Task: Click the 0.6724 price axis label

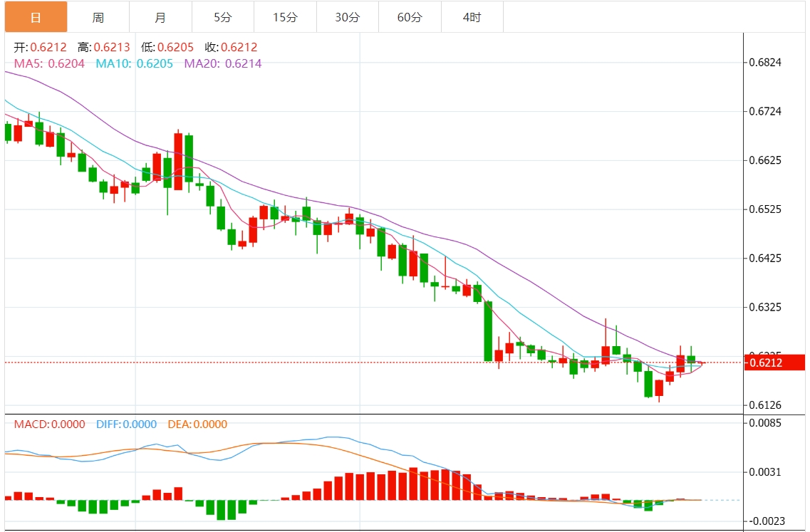Action: (x=765, y=112)
